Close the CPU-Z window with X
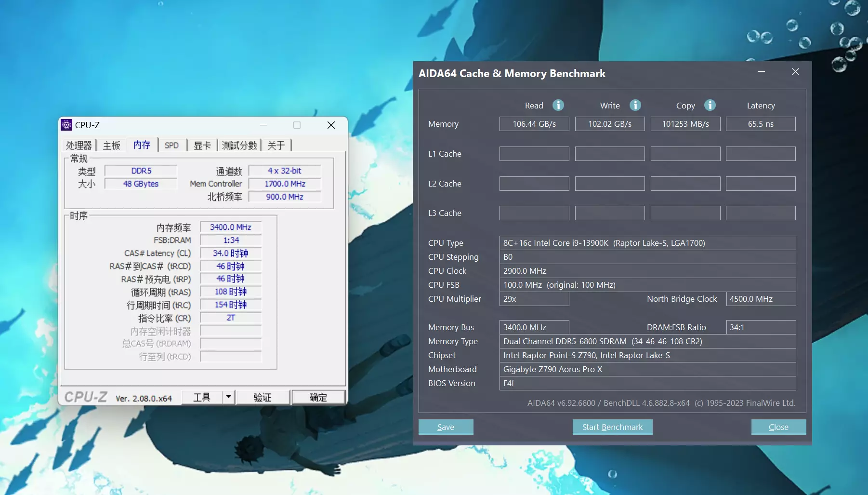 (x=331, y=125)
